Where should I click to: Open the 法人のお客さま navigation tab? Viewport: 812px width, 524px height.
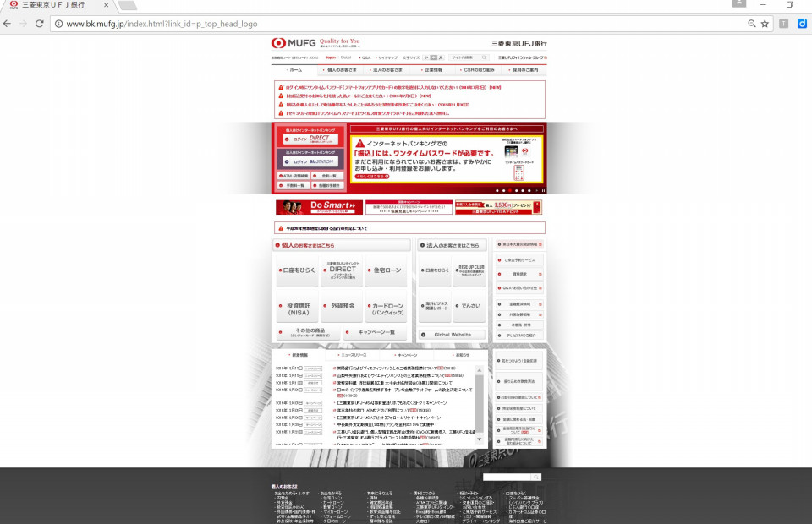click(x=387, y=70)
